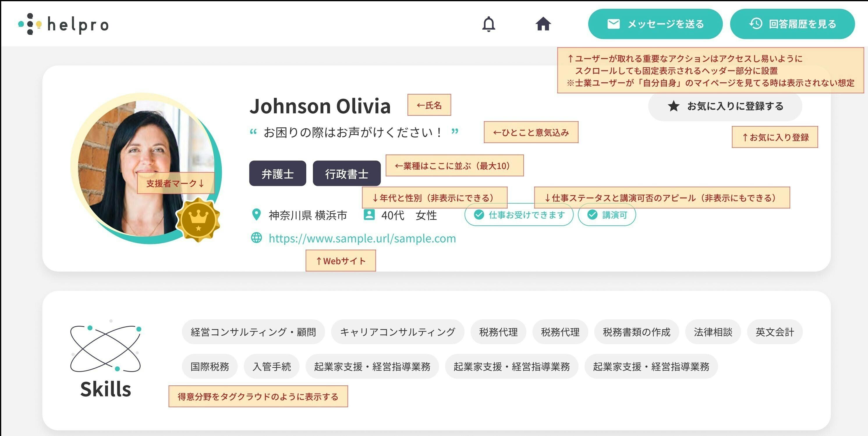Select the 弁護士 profession tag
The width and height of the screenshot is (868, 436).
coord(277,174)
